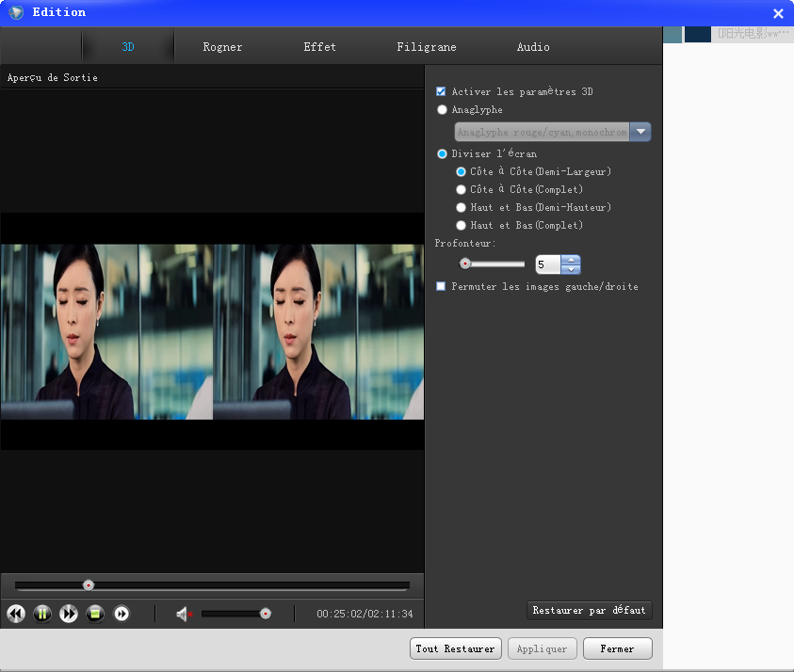Image resolution: width=794 pixels, height=672 pixels.
Task: Click the Tout Restaurer button
Action: [455, 648]
